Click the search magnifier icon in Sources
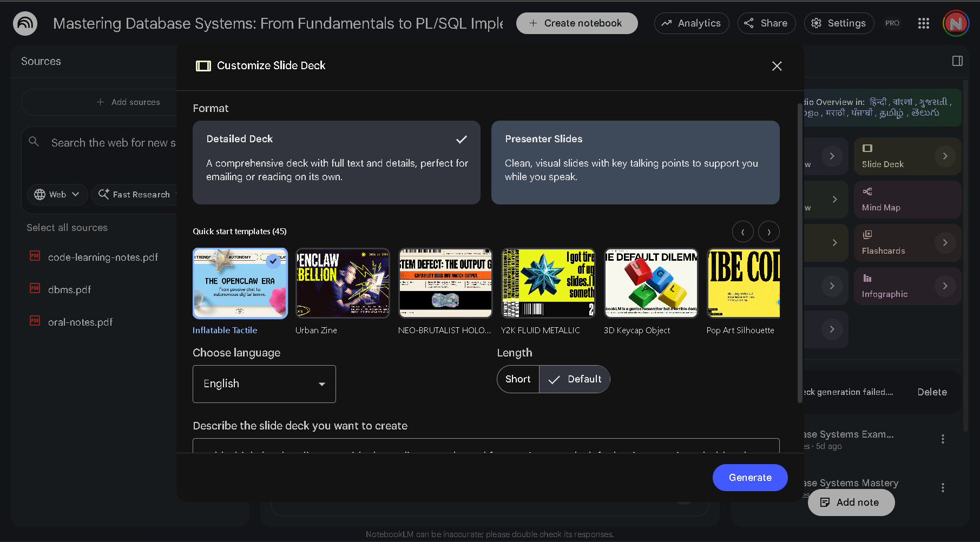The image size is (980, 542). [x=34, y=142]
